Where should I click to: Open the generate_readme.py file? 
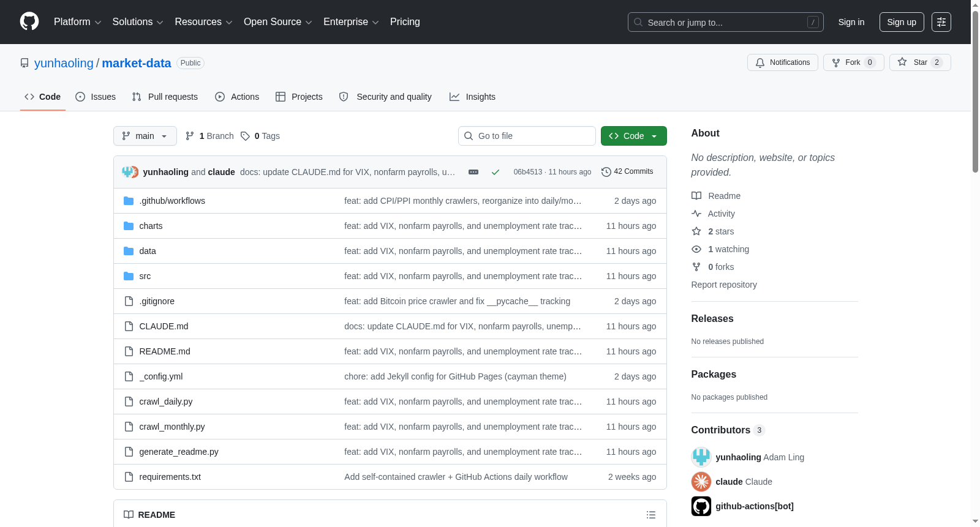click(179, 452)
